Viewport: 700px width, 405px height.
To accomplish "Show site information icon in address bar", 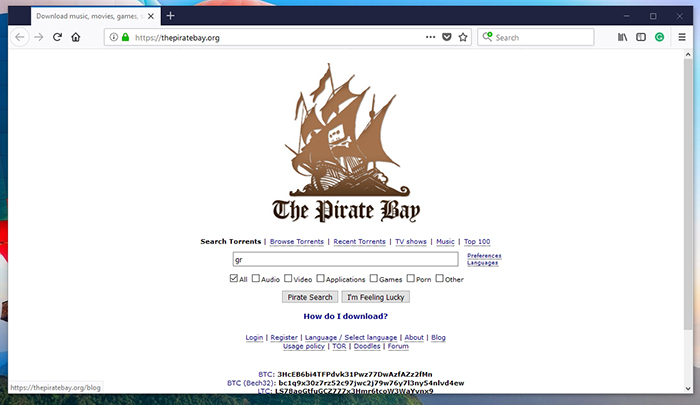I will pos(114,37).
